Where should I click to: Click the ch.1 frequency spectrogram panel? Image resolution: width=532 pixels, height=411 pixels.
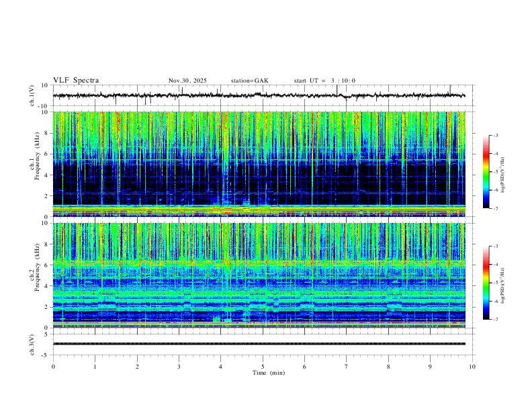click(259, 164)
